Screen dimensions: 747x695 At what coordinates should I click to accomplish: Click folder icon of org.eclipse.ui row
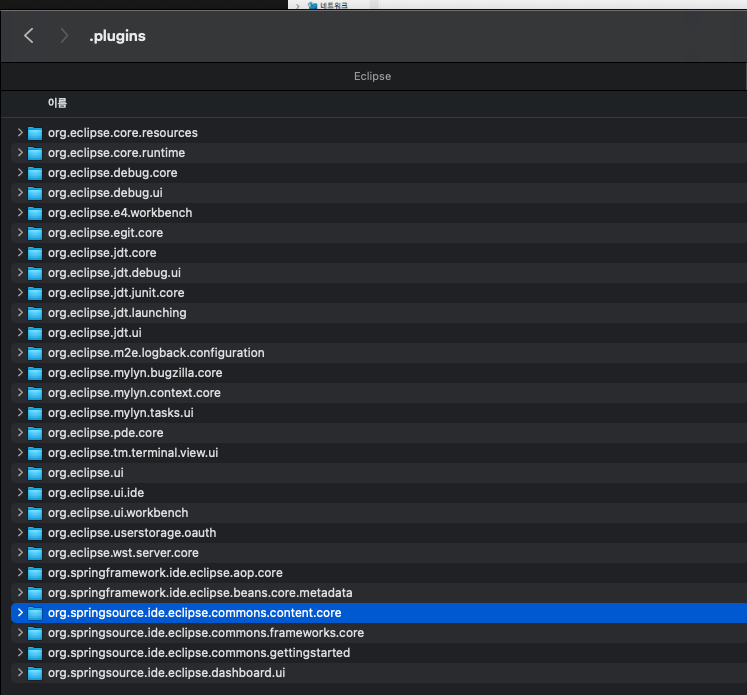click(x=35, y=473)
